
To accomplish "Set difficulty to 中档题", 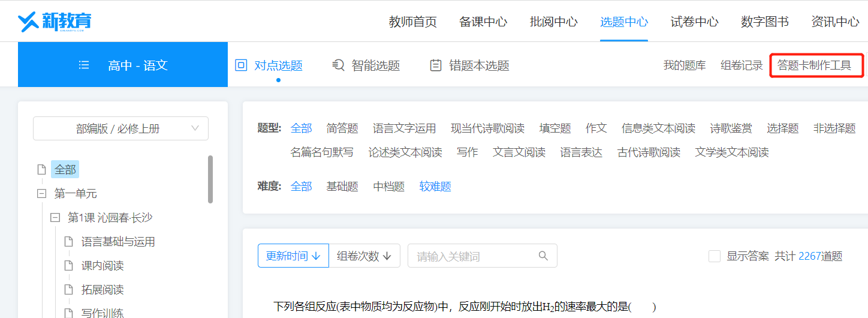I will point(389,187).
